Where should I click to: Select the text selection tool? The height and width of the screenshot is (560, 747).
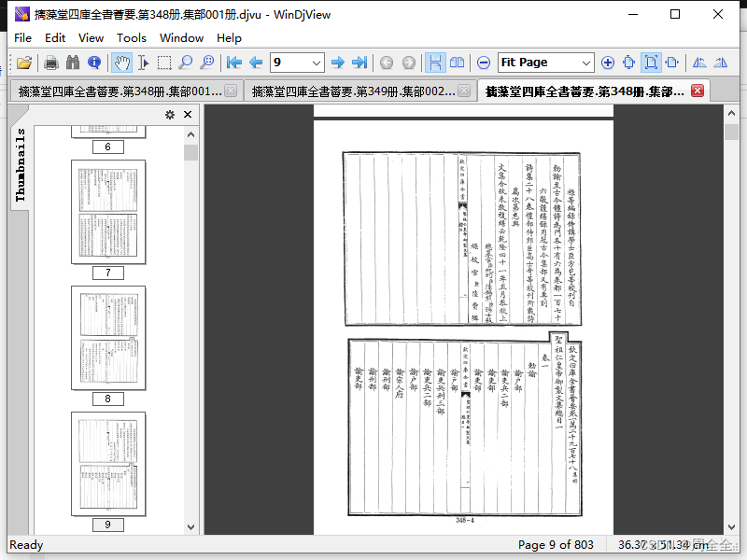[x=143, y=63]
